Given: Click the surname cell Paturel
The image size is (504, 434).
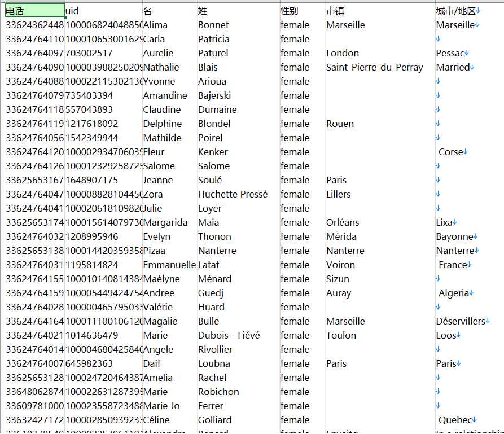Looking at the screenshot, I should [239, 53].
